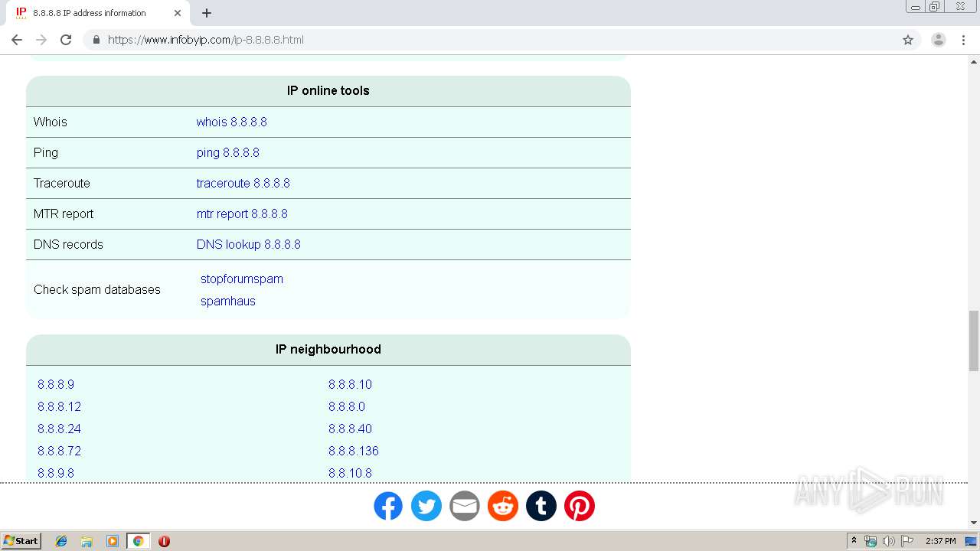The image size is (980, 551).
Task: Share via email envelope icon
Action: (x=465, y=506)
